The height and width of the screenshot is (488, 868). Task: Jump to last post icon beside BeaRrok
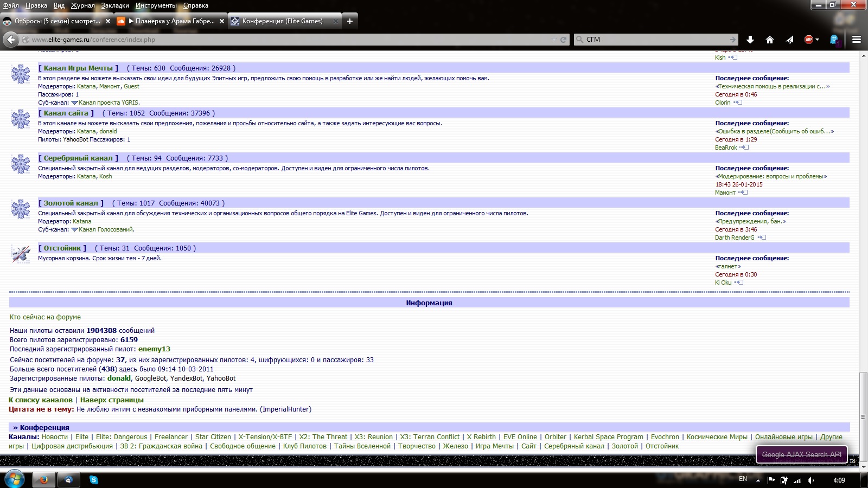(x=744, y=147)
